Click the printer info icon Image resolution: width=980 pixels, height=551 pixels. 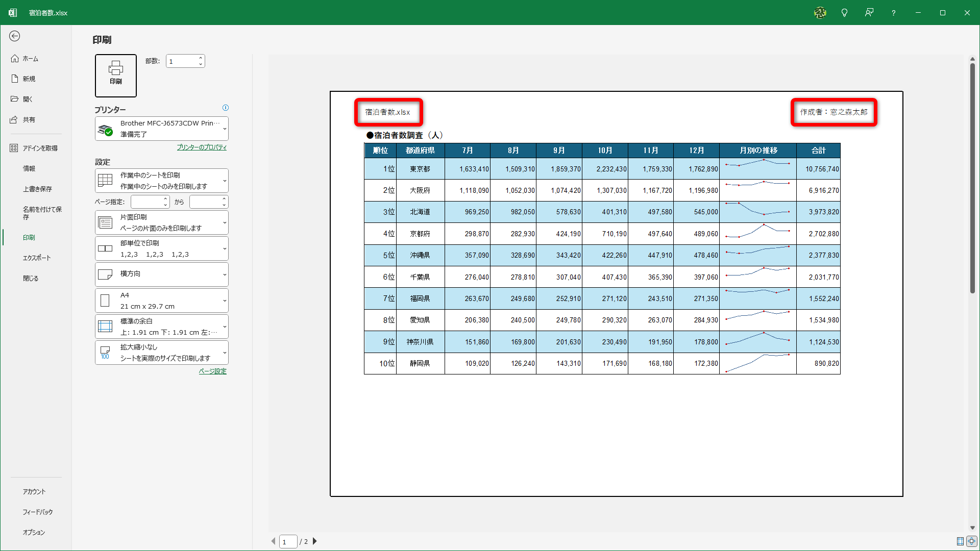click(226, 108)
